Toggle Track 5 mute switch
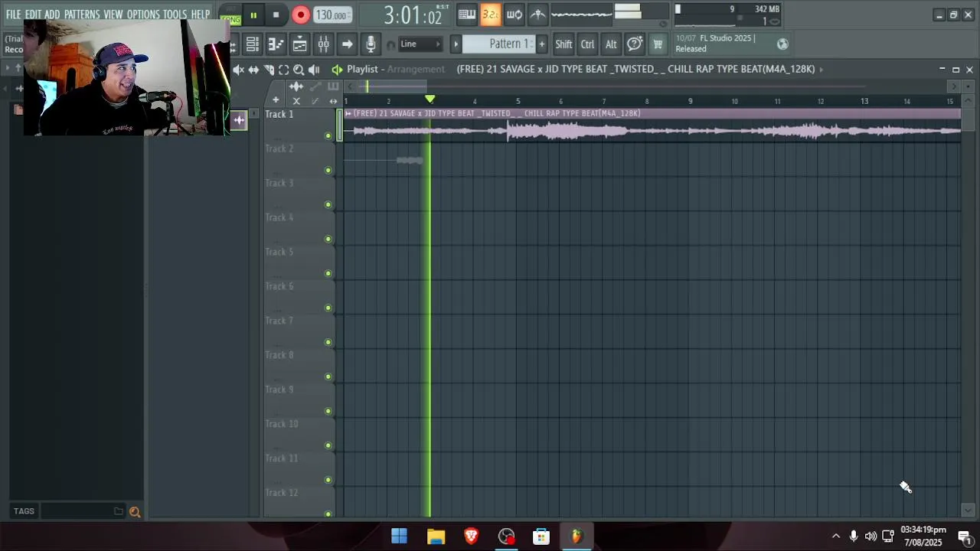 (x=328, y=273)
